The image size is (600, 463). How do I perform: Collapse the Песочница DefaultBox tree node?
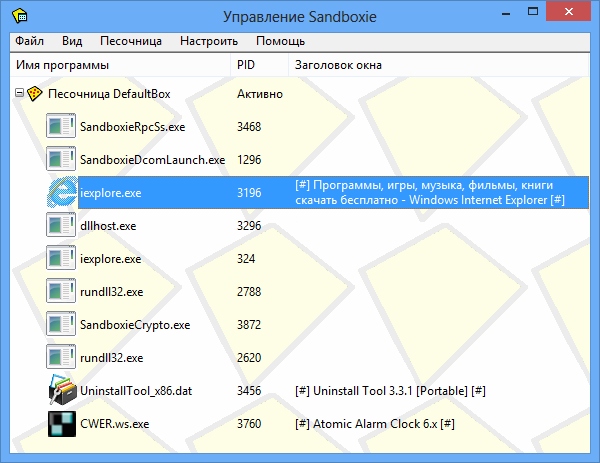pyautogui.click(x=19, y=94)
